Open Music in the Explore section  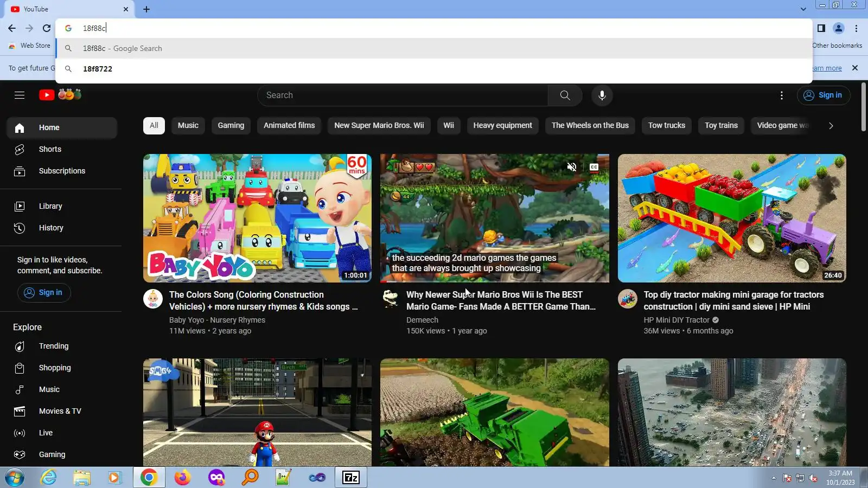click(x=62, y=389)
